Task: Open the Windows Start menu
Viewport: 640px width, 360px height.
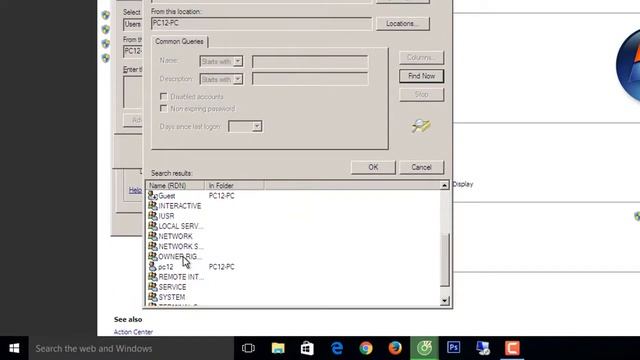Action: (14, 348)
